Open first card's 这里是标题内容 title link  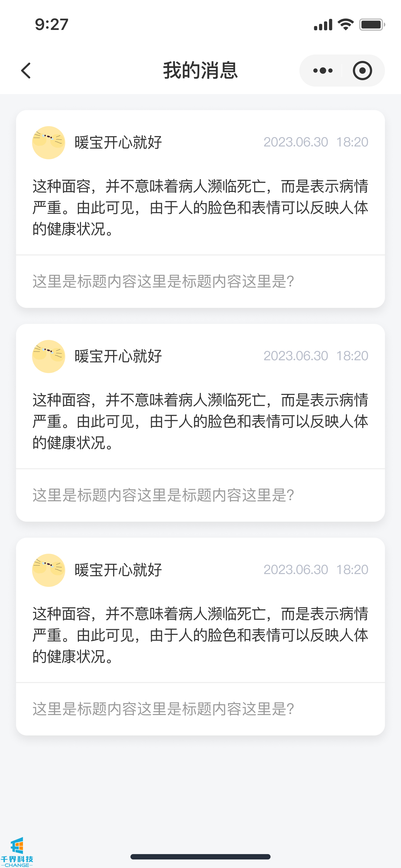tap(163, 281)
